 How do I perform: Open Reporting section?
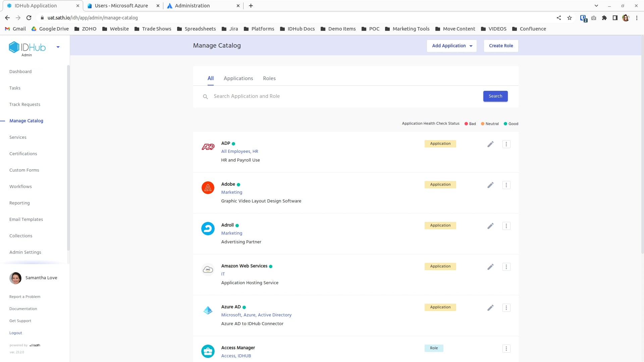(19, 203)
